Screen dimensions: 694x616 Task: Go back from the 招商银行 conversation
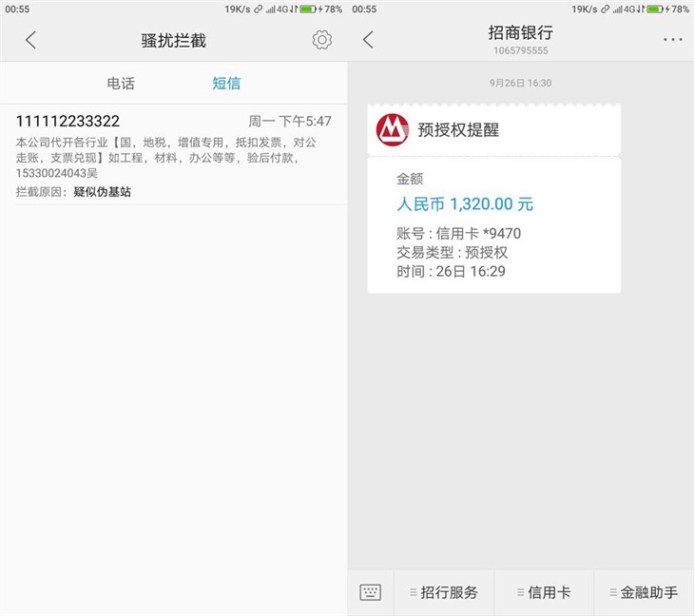[368, 40]
